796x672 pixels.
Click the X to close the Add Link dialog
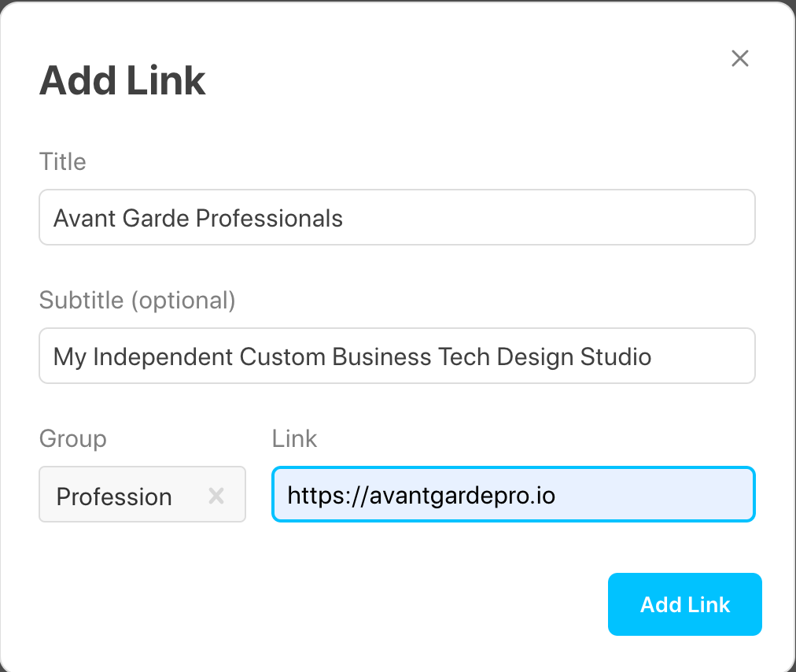click(x=740, y=58)
